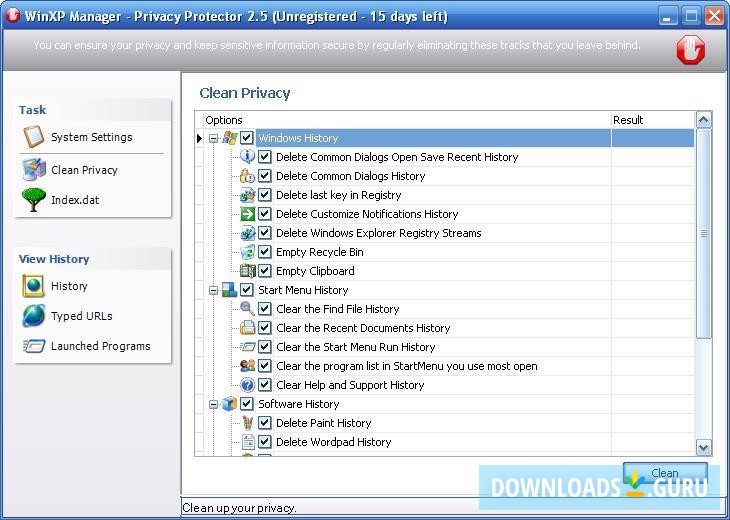This screenshot has height=520, width=730.
Task: Click the Empty Recycle Bin icon
Action: click(x=248, y=252)
